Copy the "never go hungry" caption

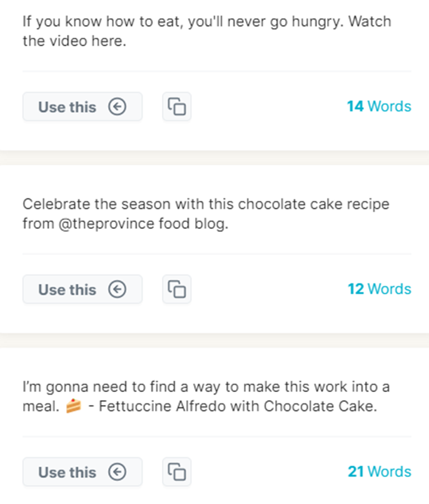(177, 107)
